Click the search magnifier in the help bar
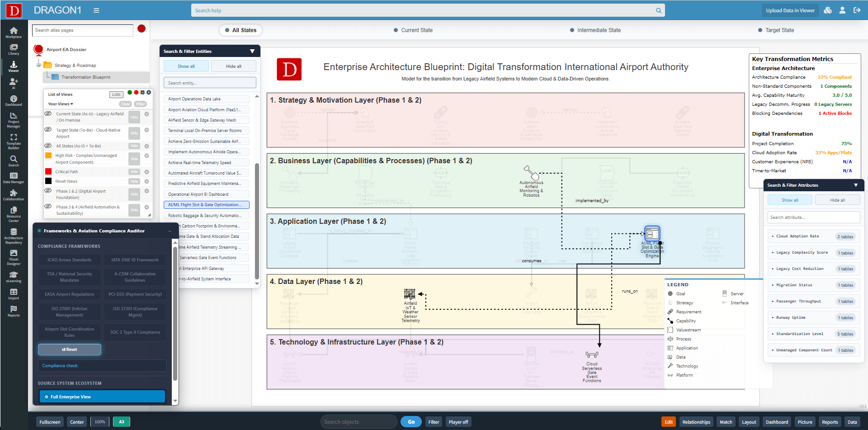Viewport: 868px width, 430px height. 659,10
